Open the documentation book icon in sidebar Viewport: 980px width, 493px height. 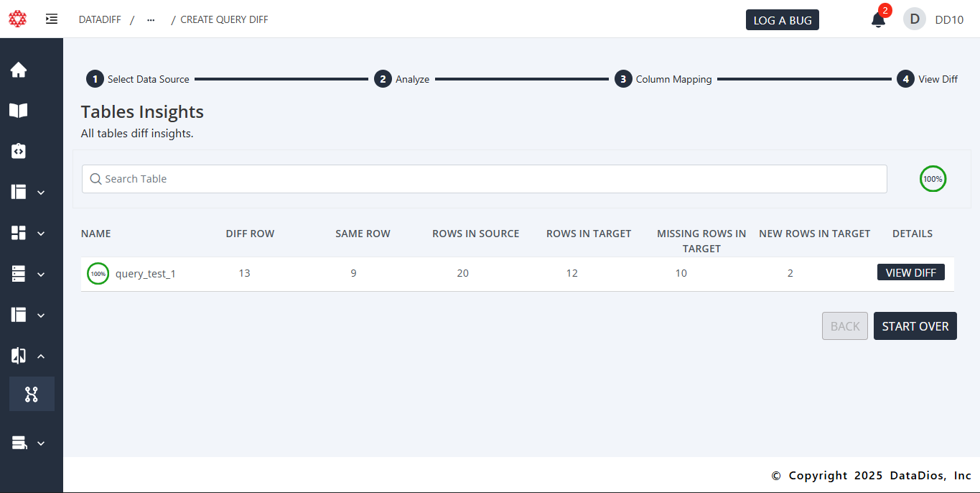pos(18,110)
